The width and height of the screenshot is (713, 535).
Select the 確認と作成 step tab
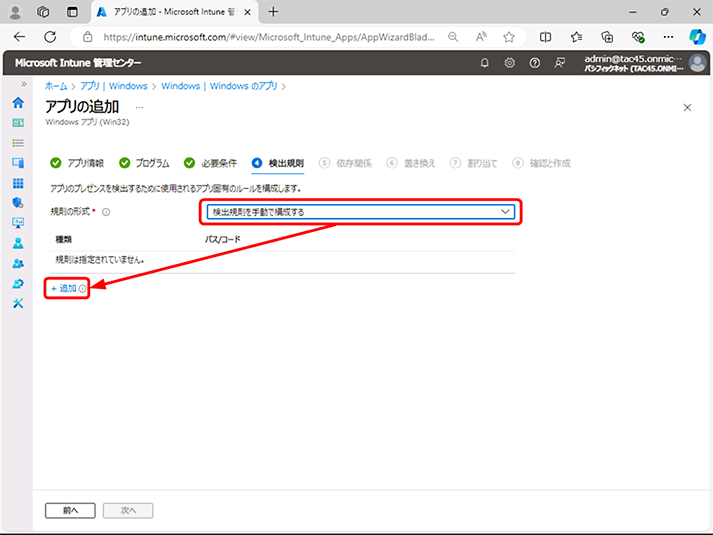tap(541, 163)
